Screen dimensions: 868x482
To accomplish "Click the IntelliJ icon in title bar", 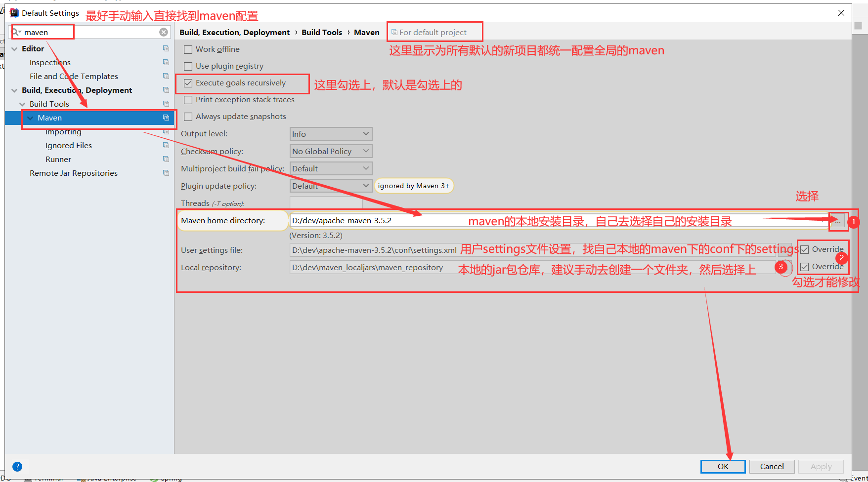I will tap(14, 13).
